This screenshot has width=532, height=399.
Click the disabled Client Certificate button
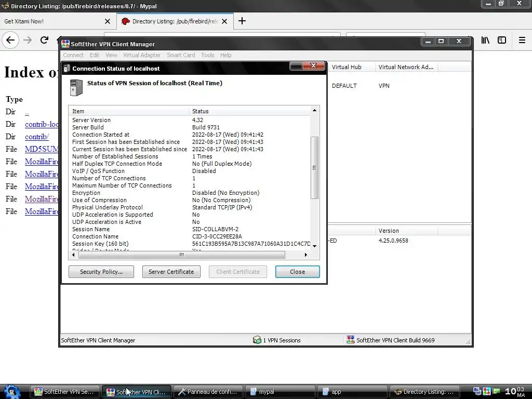[x=237, y=272]
